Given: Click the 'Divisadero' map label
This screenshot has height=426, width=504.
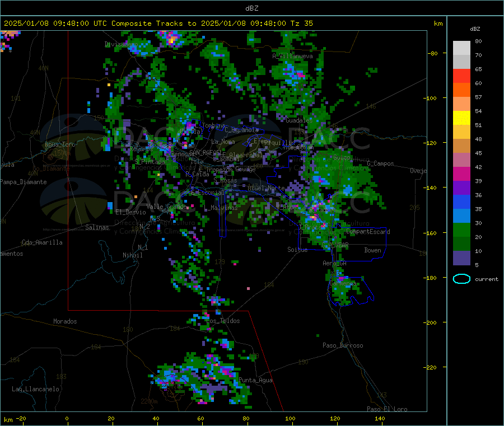Looking at the screenshot, I should [x=122, y=44].
